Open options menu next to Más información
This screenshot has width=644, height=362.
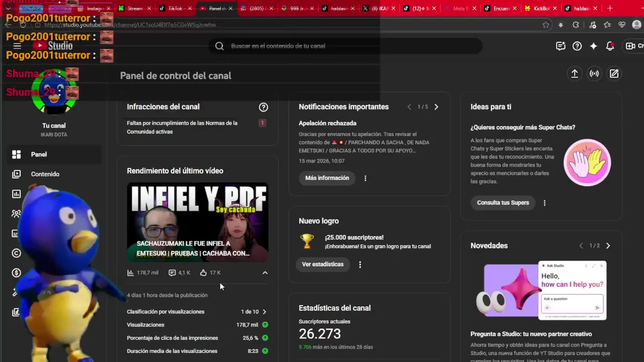pyautogui.click(x=365, y=178)
